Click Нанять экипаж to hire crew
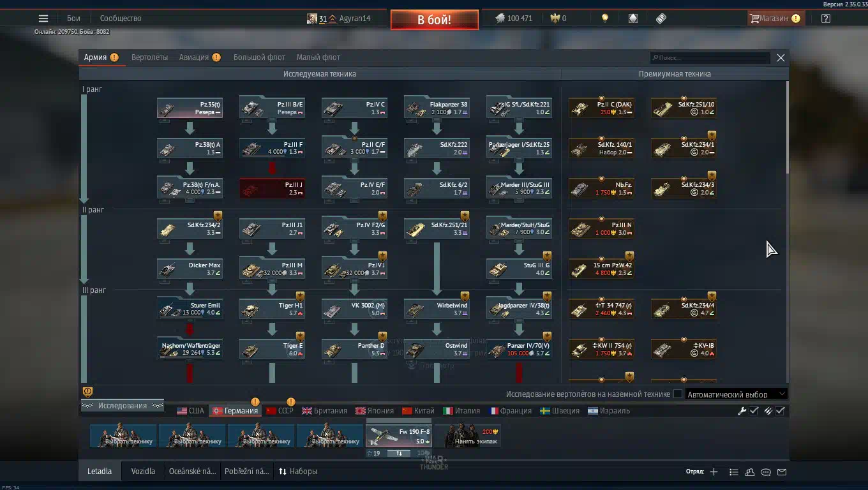This screenshot has height=490, width=868. click(x=468, y=436)
